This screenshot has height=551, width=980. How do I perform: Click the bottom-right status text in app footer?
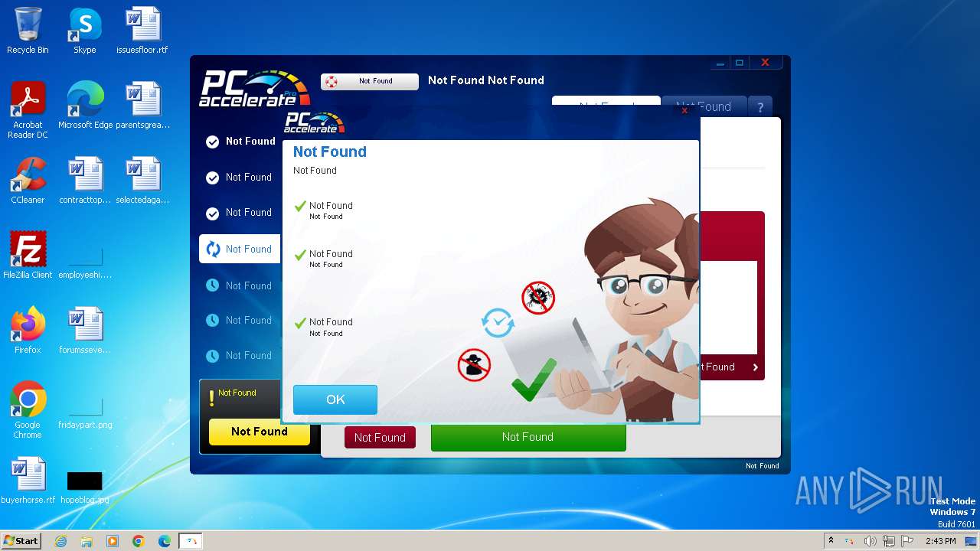coord(763,466)
